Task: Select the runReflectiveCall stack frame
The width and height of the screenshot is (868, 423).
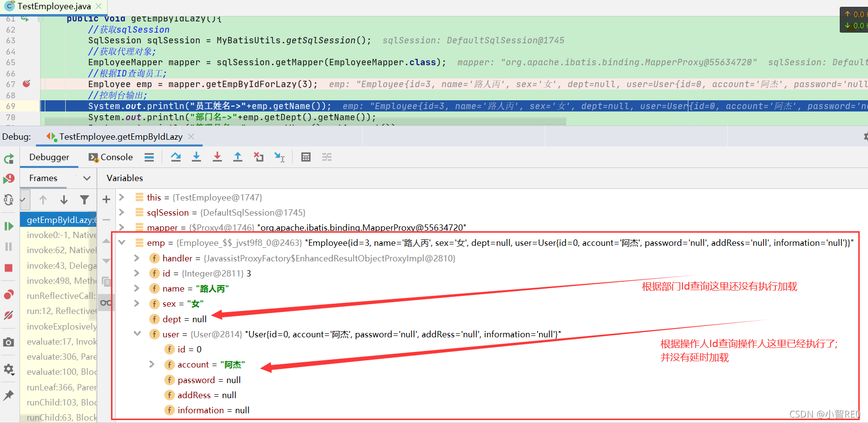Action: pyautogui.click(x=58, y=296)
